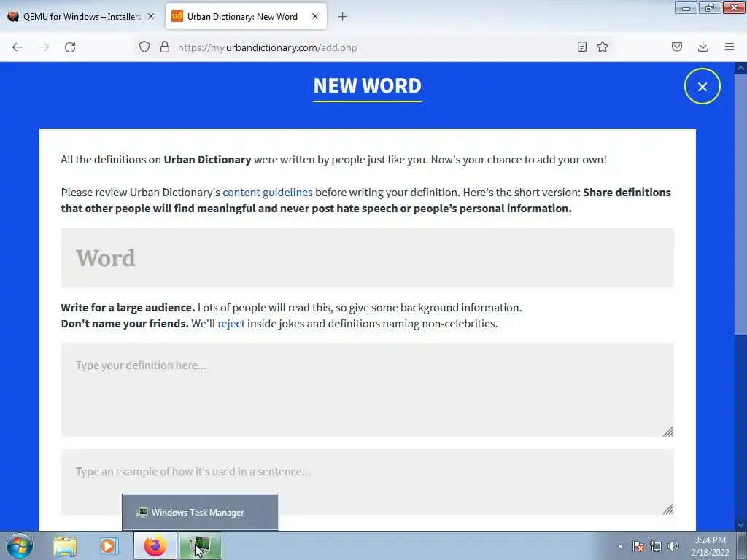Close the New Word form with yellow circle X
This screenshot has height=560, width=747.
click(703, 86)
